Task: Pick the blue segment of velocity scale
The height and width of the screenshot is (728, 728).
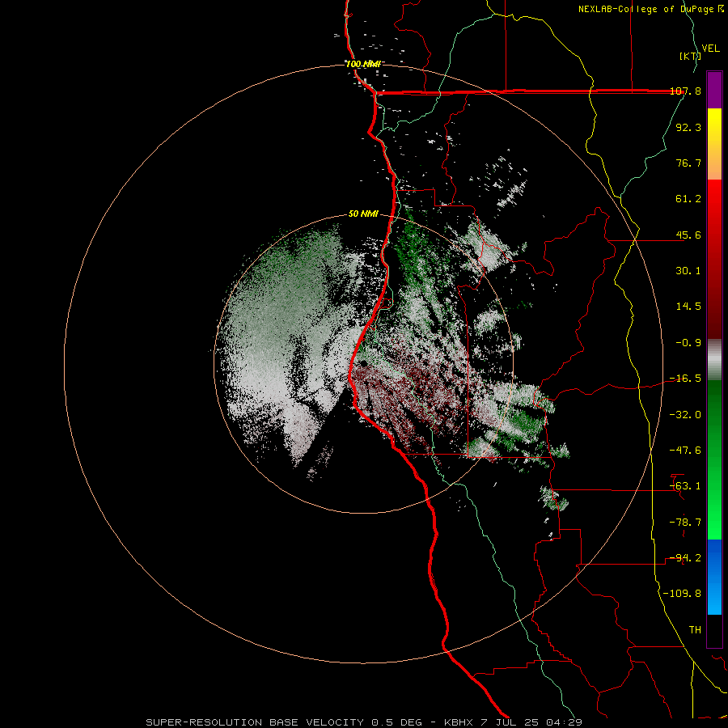Action: pos(714,577)
